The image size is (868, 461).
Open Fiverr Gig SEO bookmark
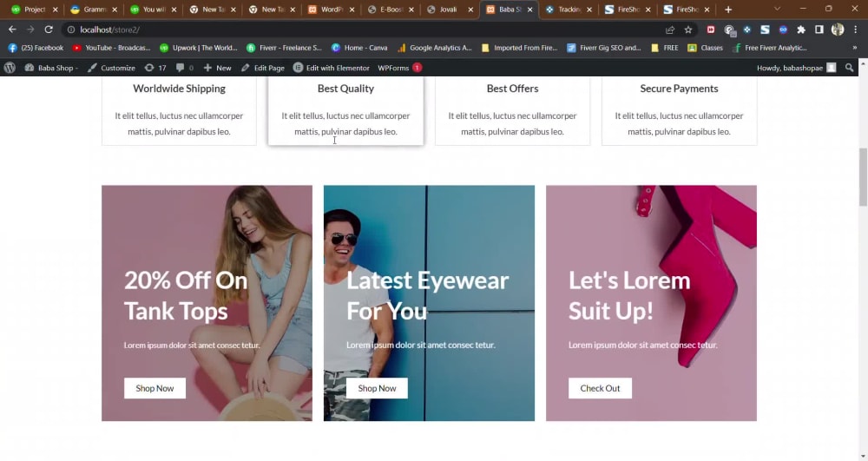(x=604, y=48)
